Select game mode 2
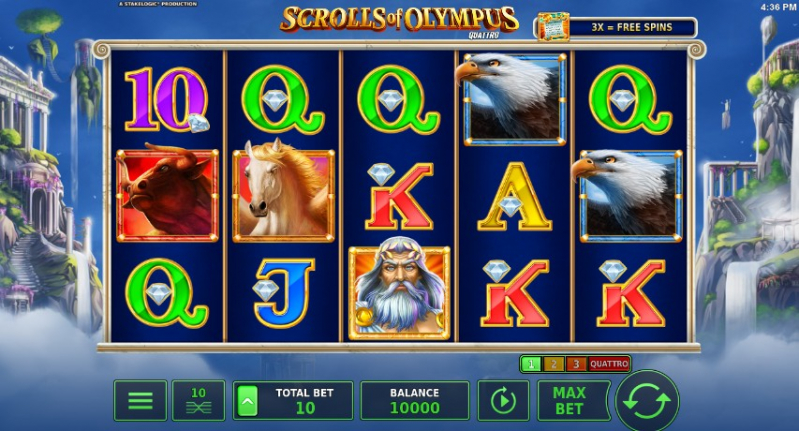This screenshot has width=799, height=431. 553,364
